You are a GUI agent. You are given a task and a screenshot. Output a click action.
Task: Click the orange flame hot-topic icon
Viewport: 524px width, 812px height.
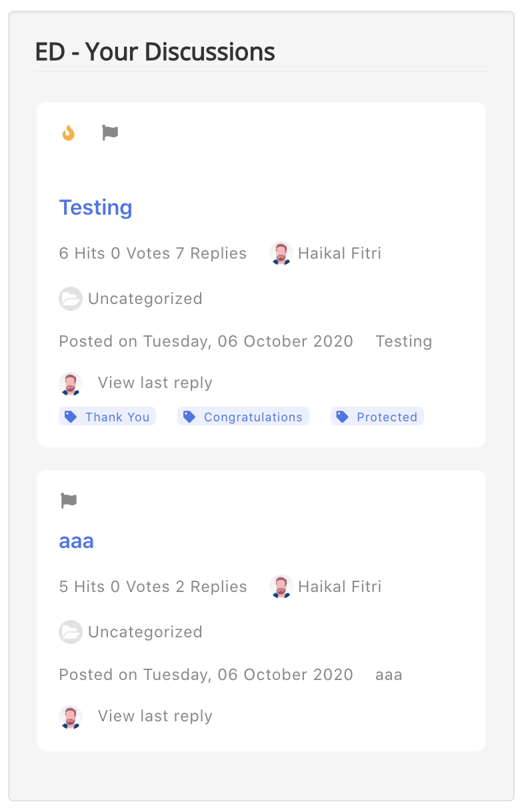(x=68, y=133)
